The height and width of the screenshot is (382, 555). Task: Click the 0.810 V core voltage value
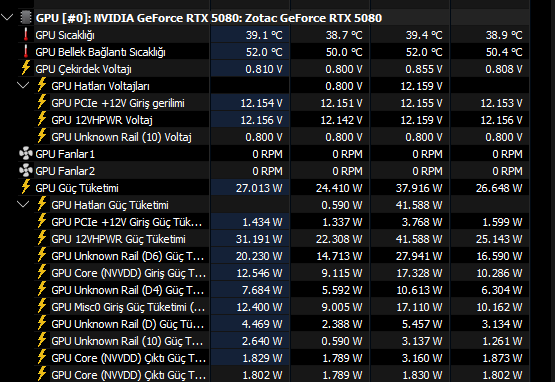(264, 69)
